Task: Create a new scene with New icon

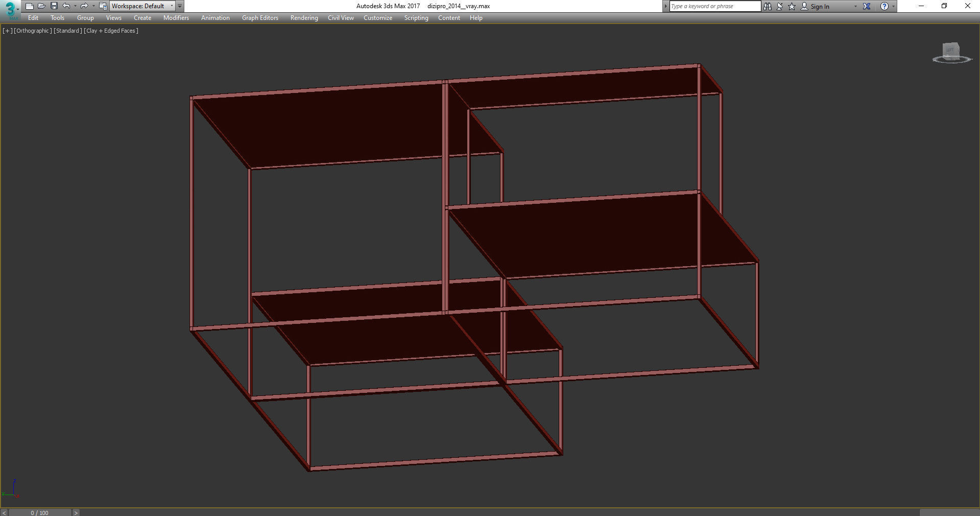Action: pyautogui.click(x=29, y=6)
